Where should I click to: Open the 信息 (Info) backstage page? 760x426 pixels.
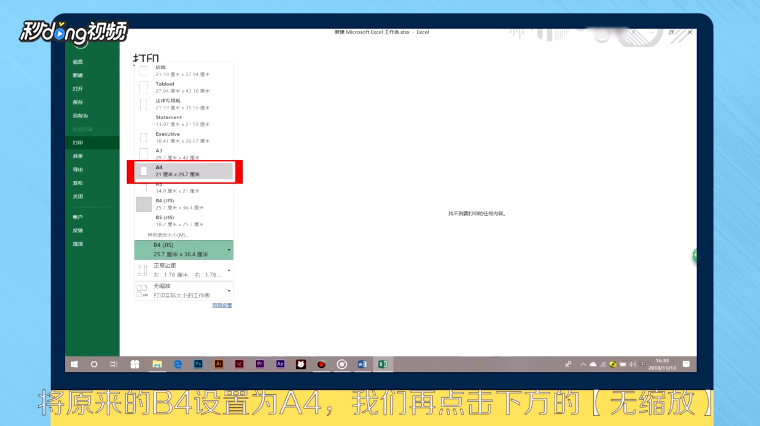(x=78, y=62)
